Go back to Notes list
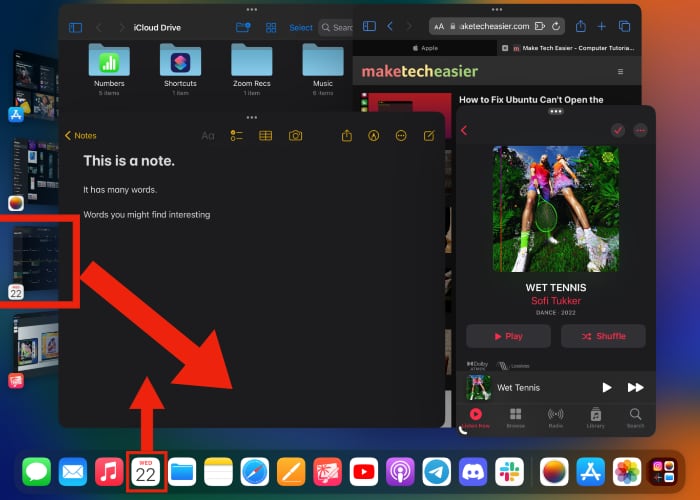 tap(81, 136)
